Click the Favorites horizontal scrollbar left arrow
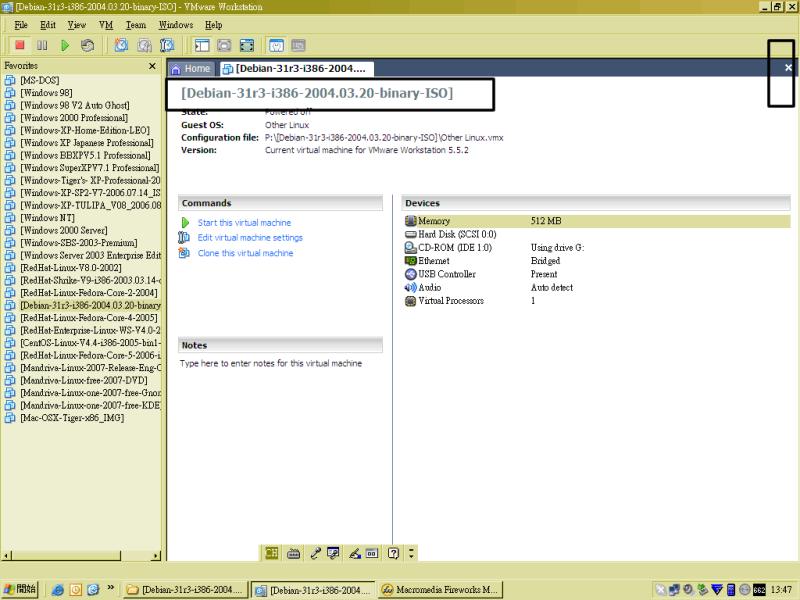800x600 pixels. pyautogui.click(x=6, y=556)
